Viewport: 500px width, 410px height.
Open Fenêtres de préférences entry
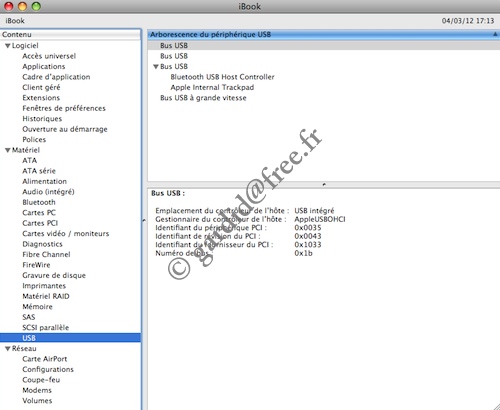(64, 108)
